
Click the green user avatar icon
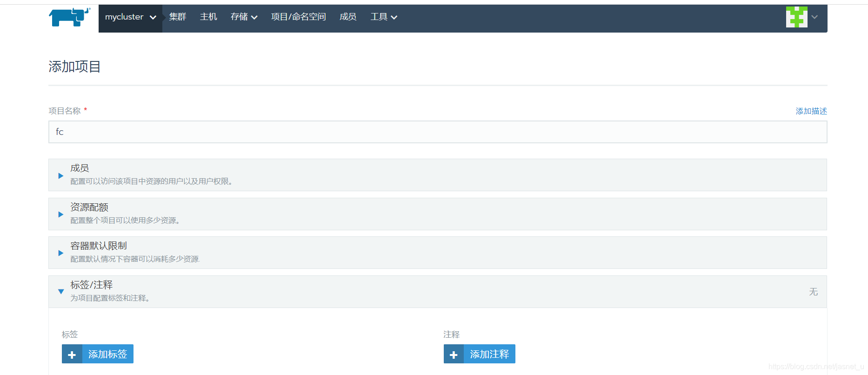(796, 17)
